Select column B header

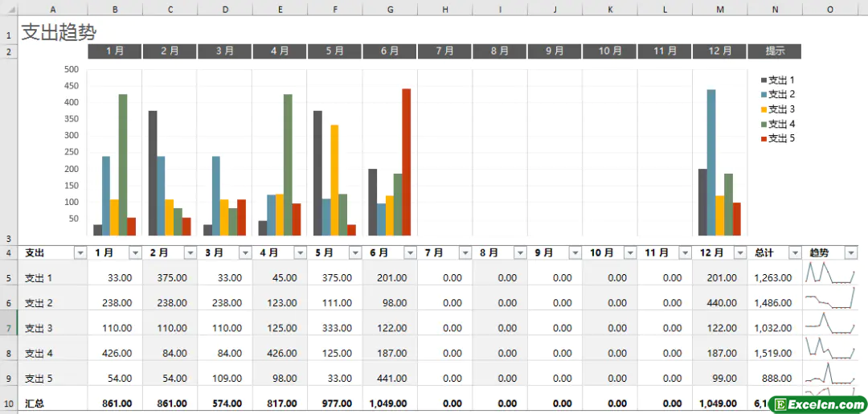(x=115, y=9)
